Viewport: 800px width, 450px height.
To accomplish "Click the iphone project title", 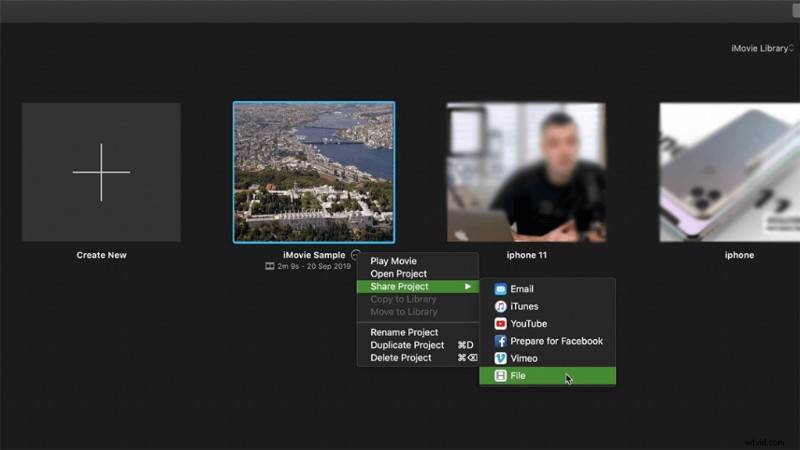I will 739,255.
